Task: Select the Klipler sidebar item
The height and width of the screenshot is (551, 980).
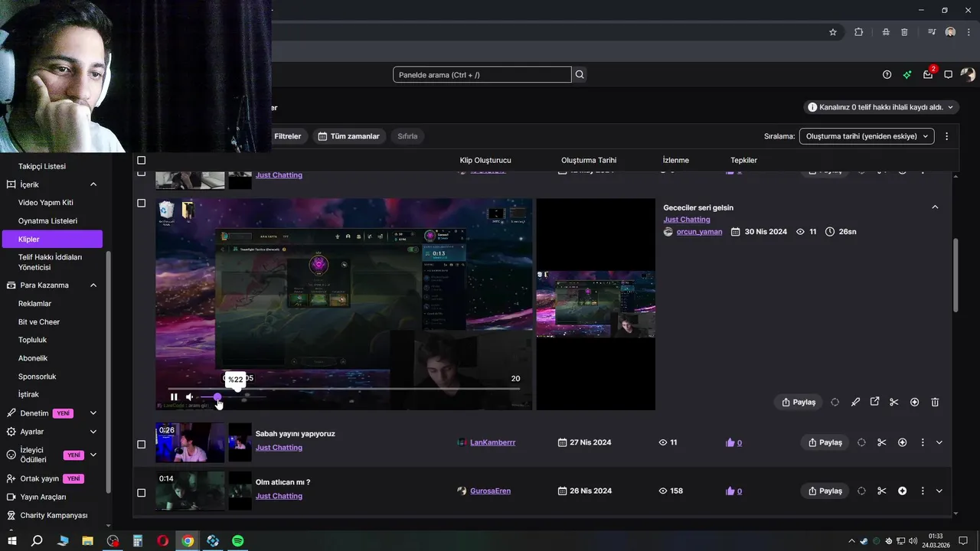Action: pos(51,240)
